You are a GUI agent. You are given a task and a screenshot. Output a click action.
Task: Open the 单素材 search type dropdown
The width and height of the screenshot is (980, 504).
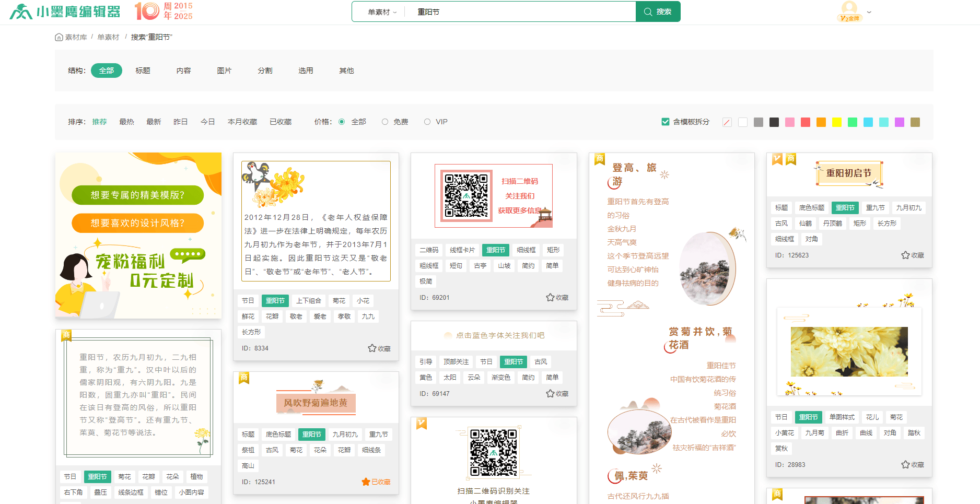pos(382,12)
